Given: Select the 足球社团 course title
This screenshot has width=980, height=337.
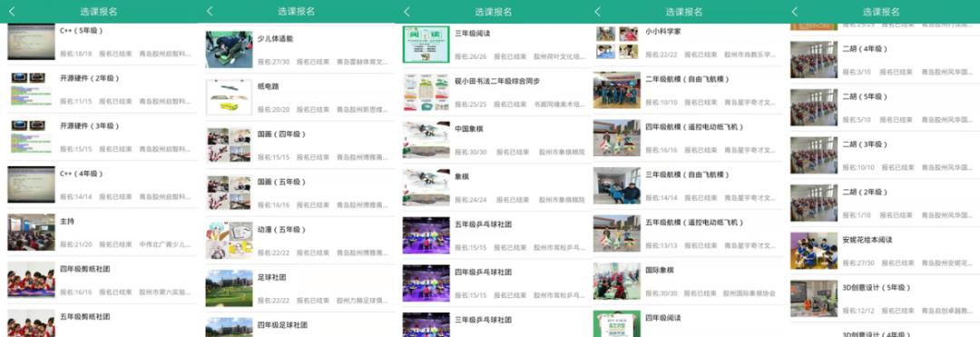Looking at the screenshot, I should tap(272, 277).
